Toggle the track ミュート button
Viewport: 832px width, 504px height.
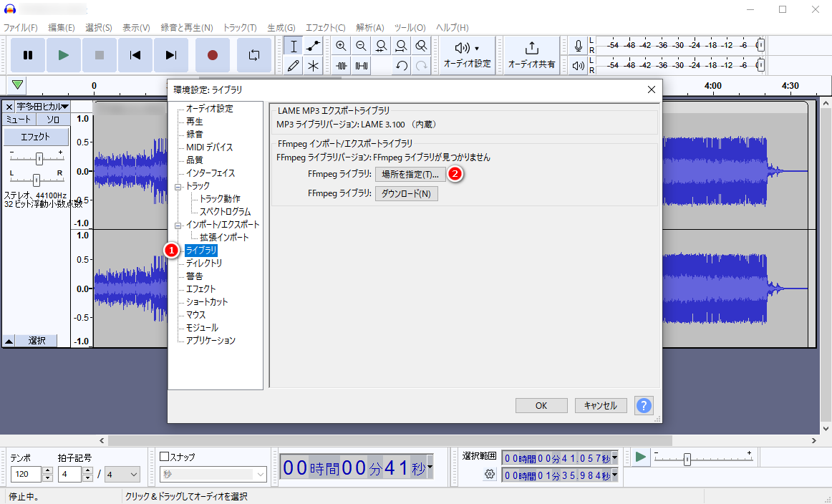click(19, 120)
